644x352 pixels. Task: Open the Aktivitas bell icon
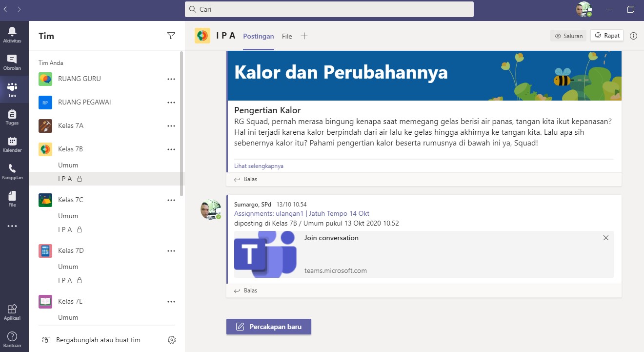[12, 34]
